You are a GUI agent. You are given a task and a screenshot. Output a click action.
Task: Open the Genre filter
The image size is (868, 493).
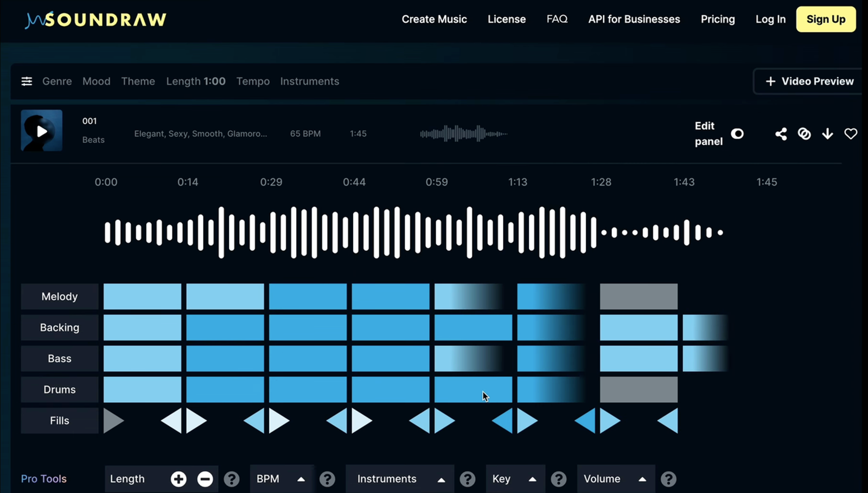click(x=57, y=81)
